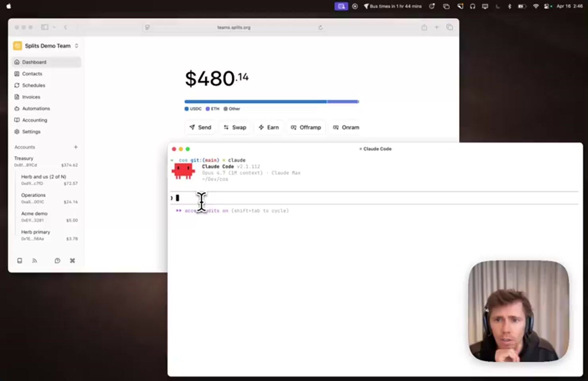Click the book docs icon in sidebar footer

[x=20, y=261]
